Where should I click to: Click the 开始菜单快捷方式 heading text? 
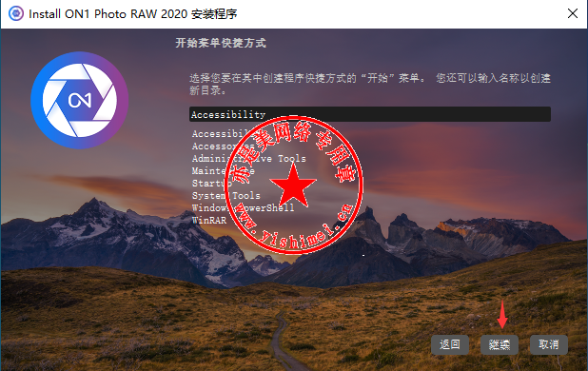(x=221, y=43)
